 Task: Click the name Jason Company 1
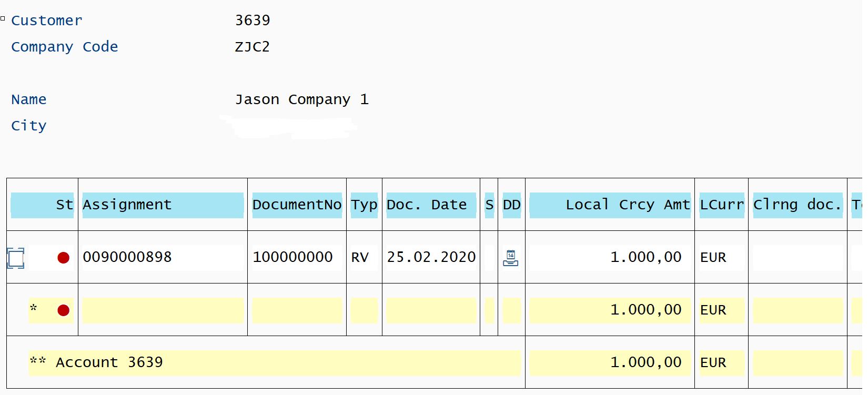[x=302, y=99]
